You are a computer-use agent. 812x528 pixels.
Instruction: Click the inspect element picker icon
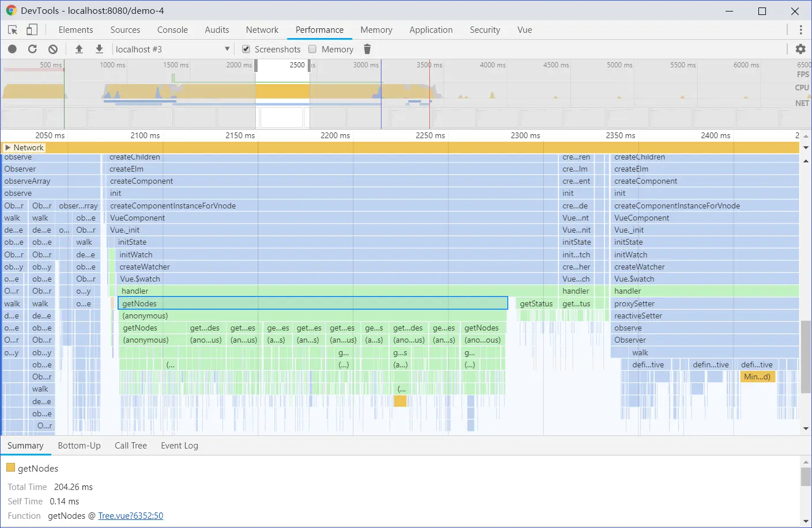[x=13, y=30]
